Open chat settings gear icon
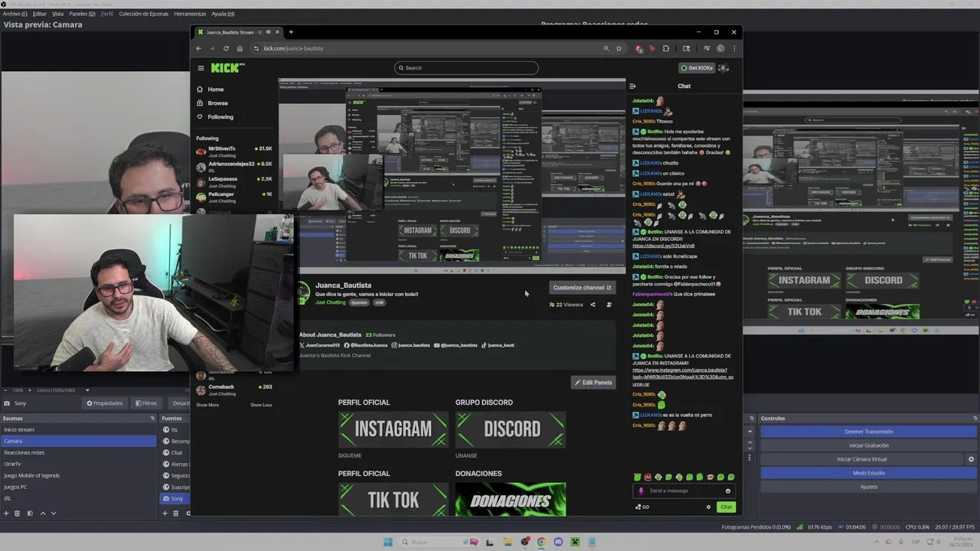980x551 pixels. 708,507
